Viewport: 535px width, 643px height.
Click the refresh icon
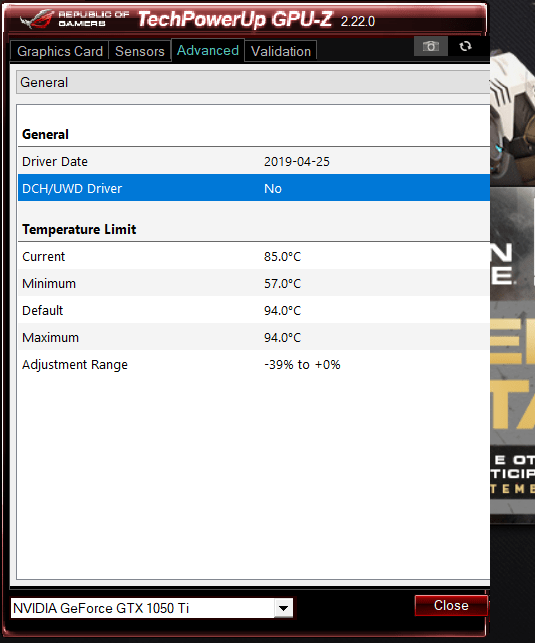[x=465, y=46]
